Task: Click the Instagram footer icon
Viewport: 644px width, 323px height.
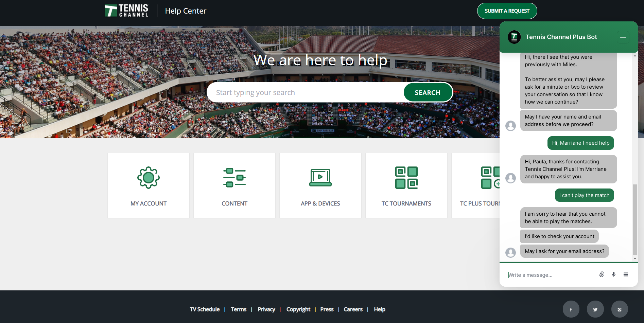Action: (x=620, y=309)
